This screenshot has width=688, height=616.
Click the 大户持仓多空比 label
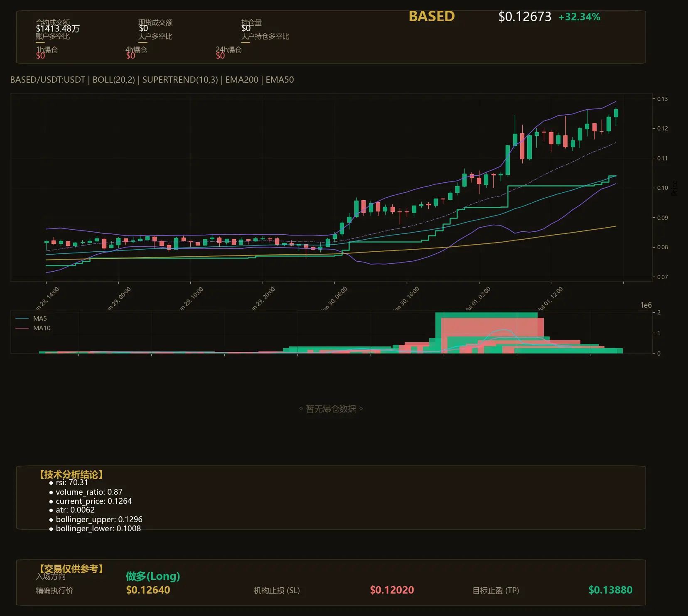[265, 37]
